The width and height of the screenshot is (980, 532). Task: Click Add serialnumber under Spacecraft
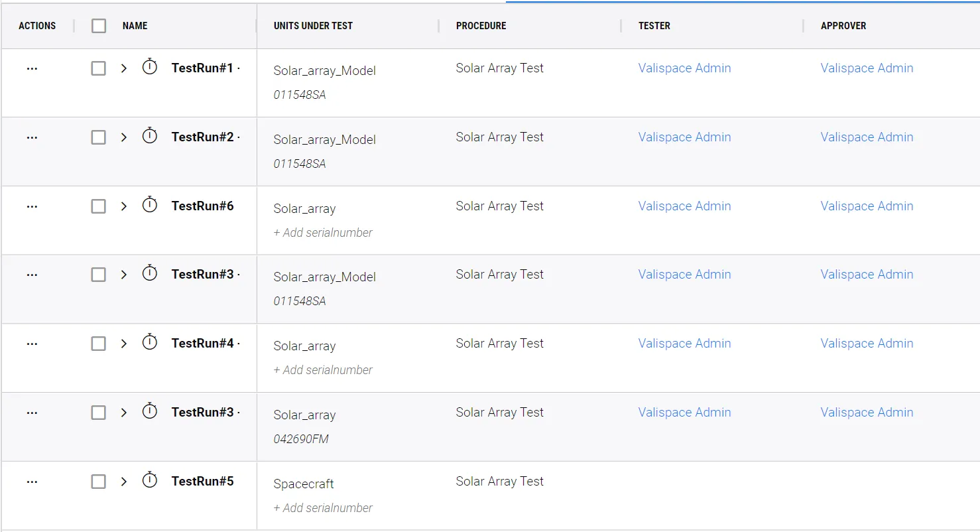click(323, 508)
